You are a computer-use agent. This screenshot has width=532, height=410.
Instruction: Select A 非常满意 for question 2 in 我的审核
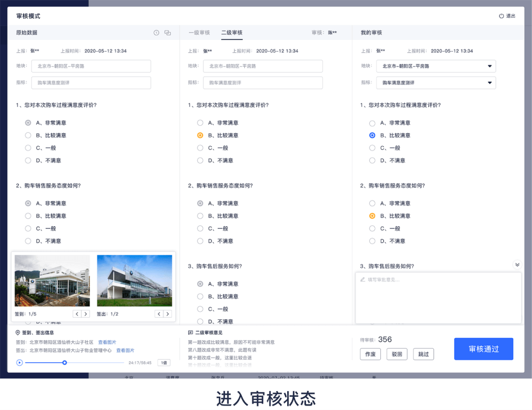pos(372,204)
